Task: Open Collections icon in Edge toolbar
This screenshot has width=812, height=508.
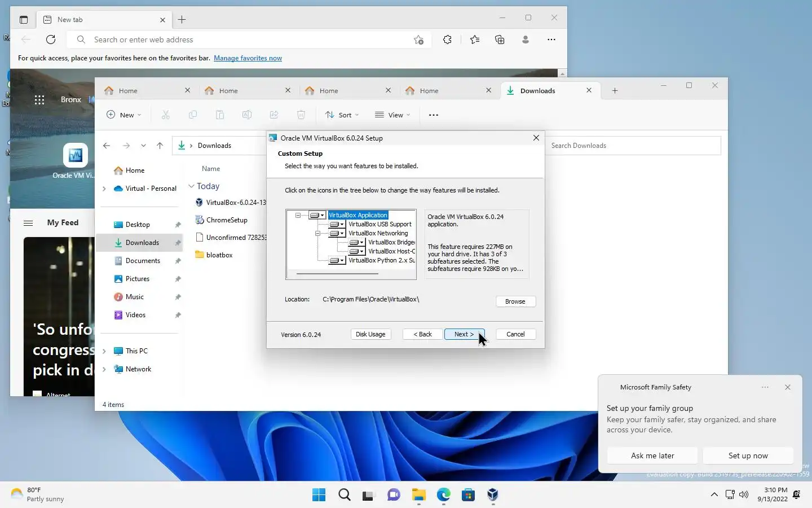Action: click(x=500, y=40)
